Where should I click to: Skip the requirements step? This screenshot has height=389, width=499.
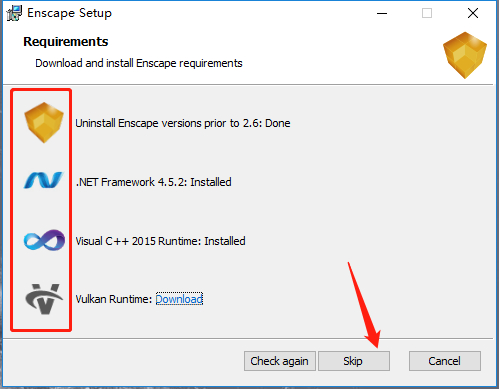tap(353, 361)
